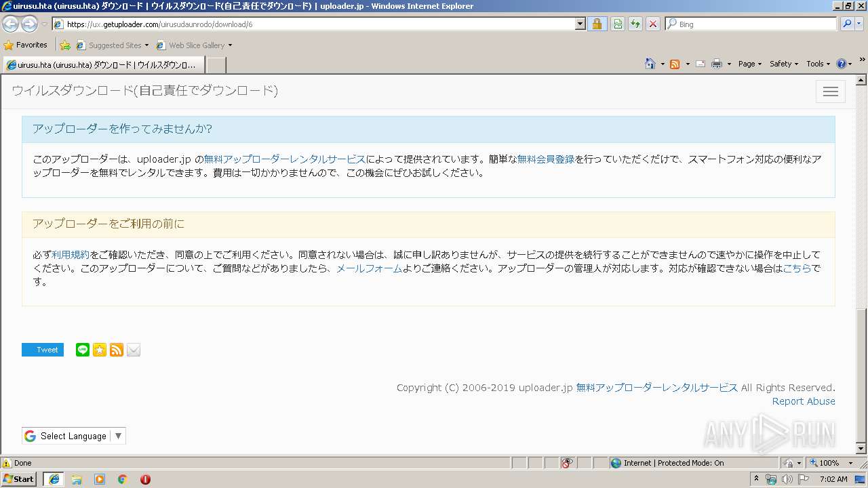
Task: Click the status bar warning icon
Action: click(x=7, y=463)
